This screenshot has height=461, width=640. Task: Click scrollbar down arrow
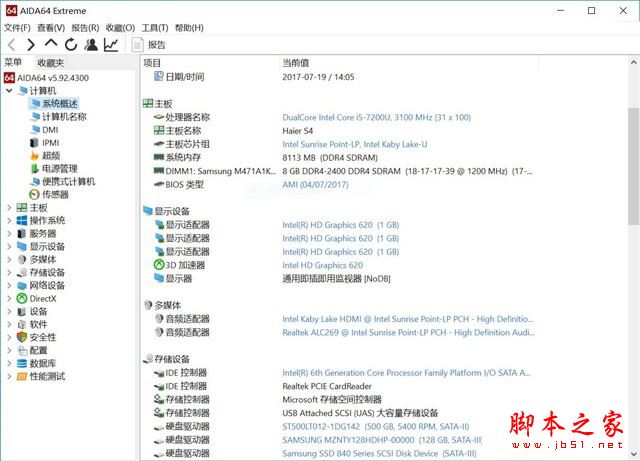click(x=633, y=454)
